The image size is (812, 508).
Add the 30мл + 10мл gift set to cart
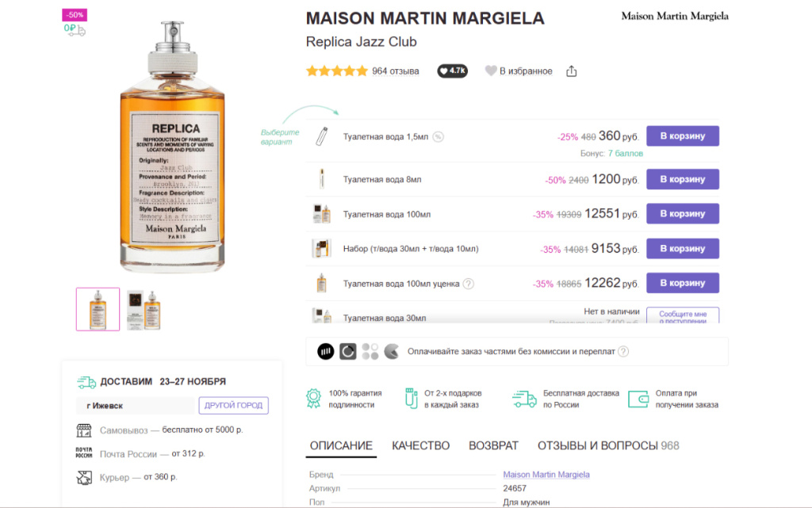683,248
